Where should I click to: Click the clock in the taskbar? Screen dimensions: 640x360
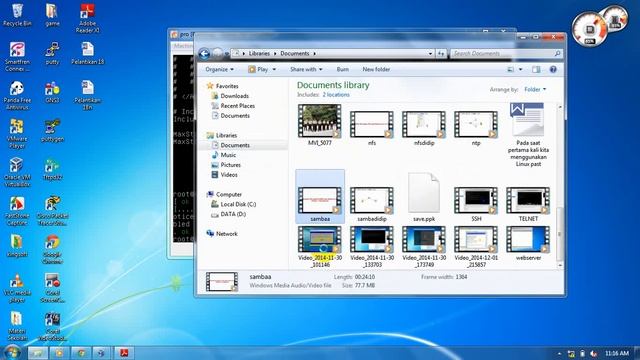[617, 353]
